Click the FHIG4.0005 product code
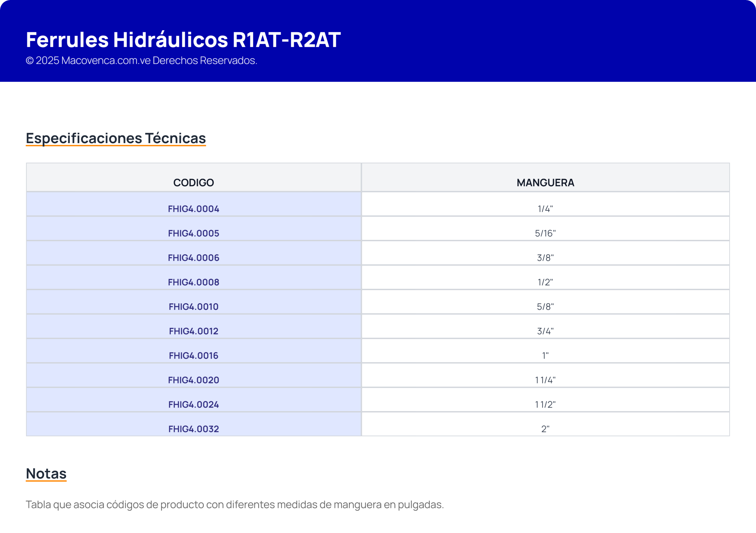 194,233
